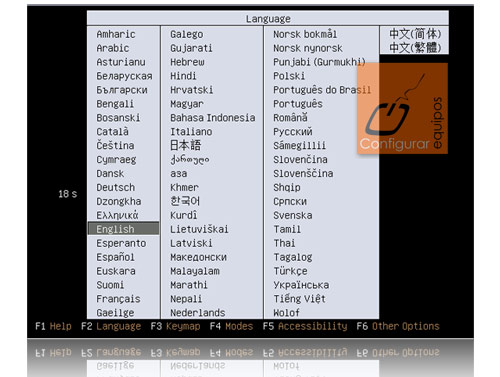Viewport: 500px width, 377px height.
Task: Pick Català language
Action: [113, 132]
